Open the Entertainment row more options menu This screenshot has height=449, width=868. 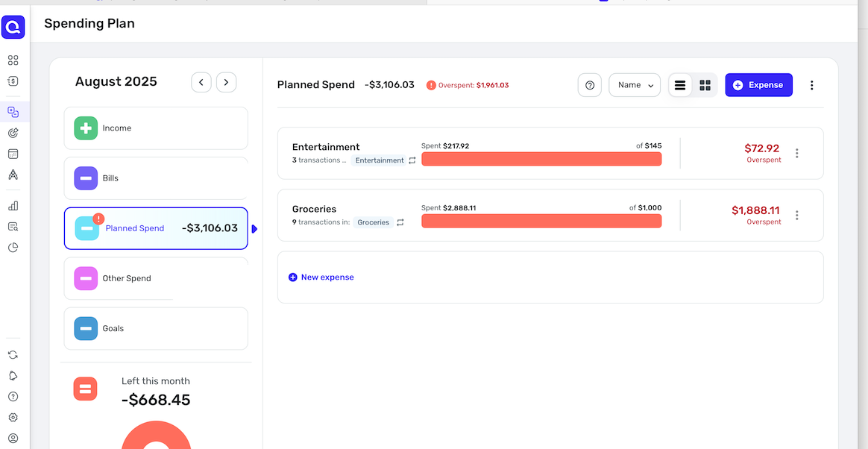tap(797, 154)
